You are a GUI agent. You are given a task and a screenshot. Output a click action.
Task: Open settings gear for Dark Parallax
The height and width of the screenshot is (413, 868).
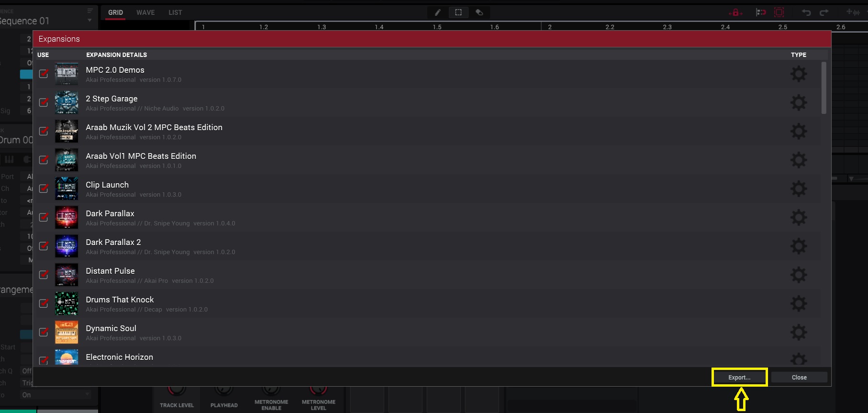tap(798, 217)
